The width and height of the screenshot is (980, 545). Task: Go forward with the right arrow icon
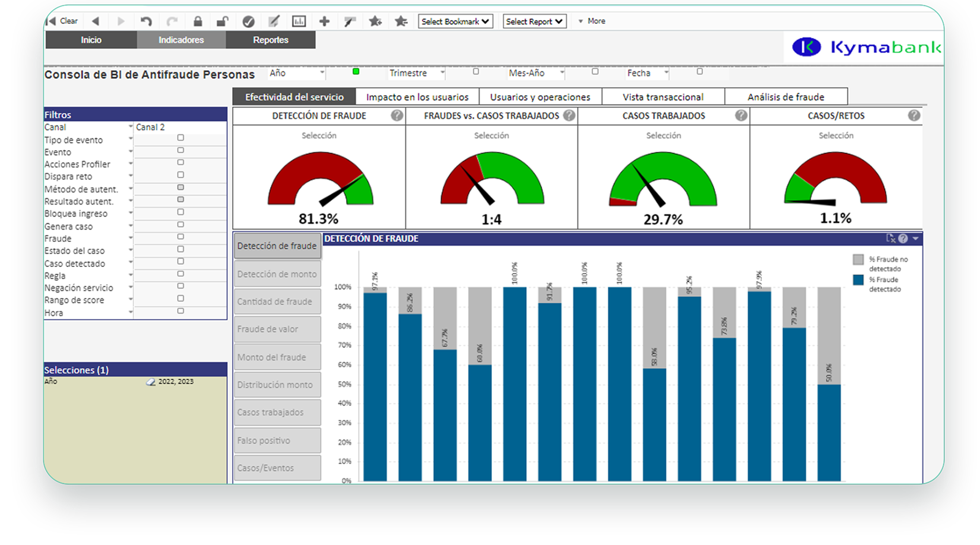coord(121,21)
